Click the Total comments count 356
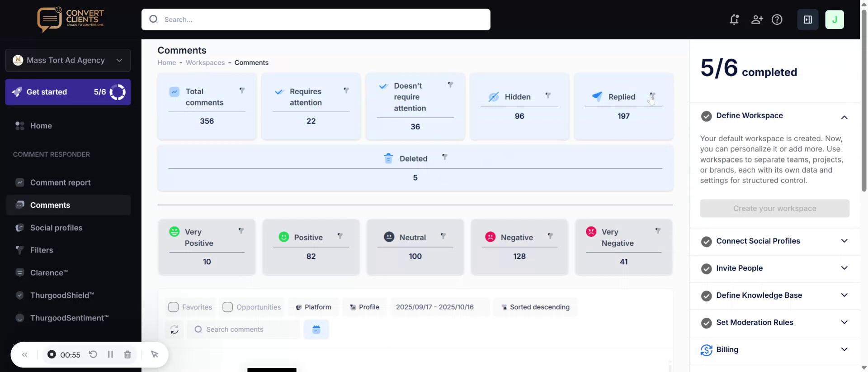Screen dimensions: 868x372 [207, 121]
